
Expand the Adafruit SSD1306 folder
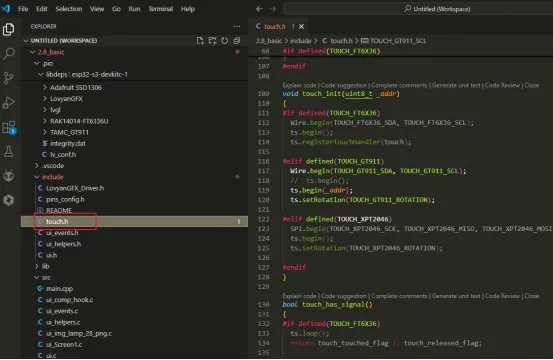tap(76, 87)
